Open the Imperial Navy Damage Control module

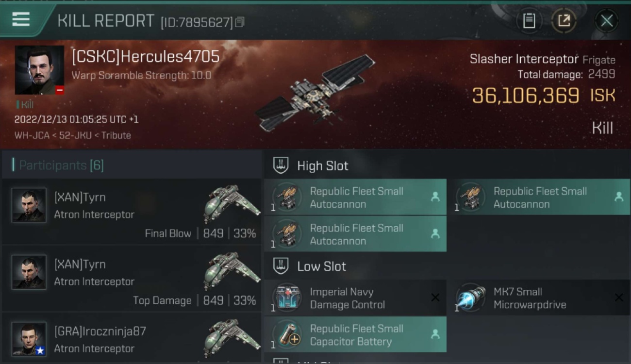pyautogui.click(x=355, y=298)
